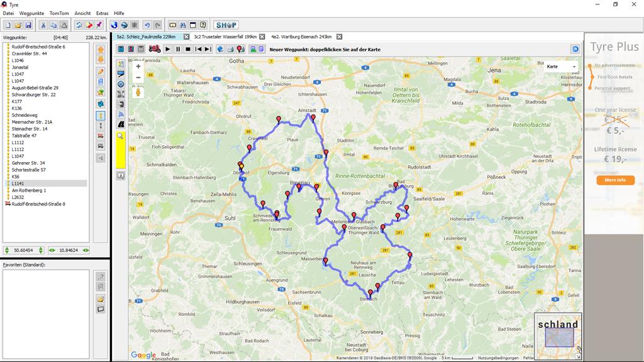Image resolution: width=644 pixels, height=362 pixels.
Task: Select waypoint Jonastal
Action: coord(20,67)
